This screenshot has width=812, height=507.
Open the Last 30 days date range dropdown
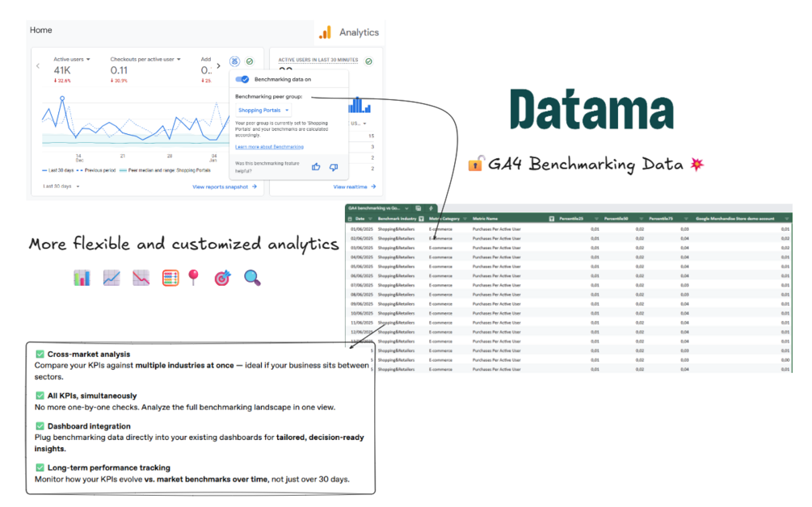coord(61,186)
